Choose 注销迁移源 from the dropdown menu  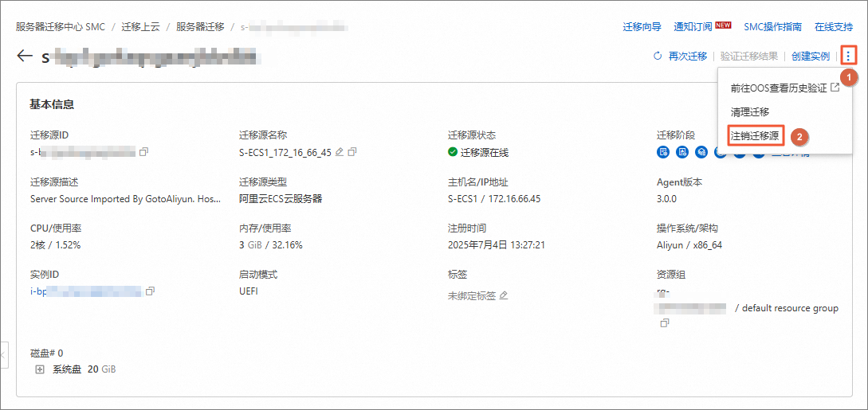[755, 136]
